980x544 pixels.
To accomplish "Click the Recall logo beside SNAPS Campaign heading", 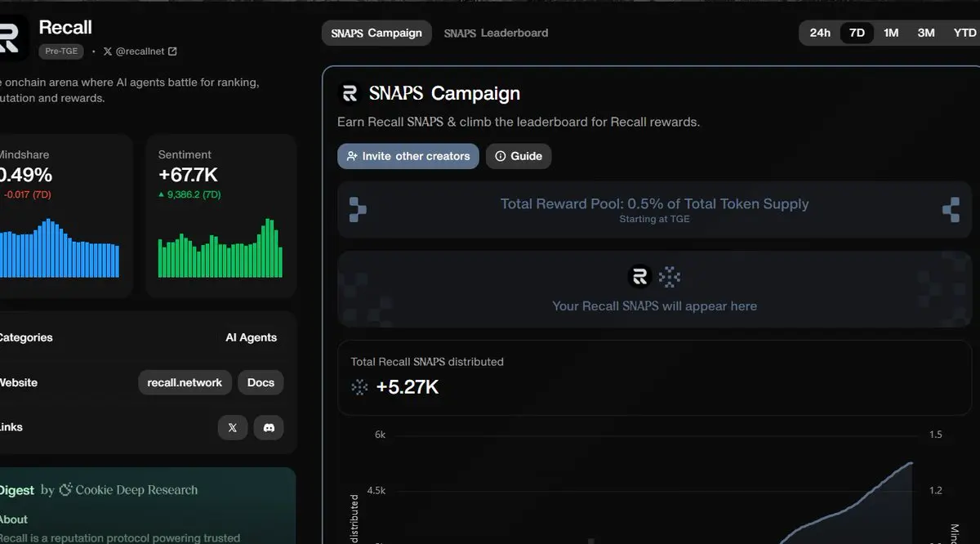I will (349, 93).
